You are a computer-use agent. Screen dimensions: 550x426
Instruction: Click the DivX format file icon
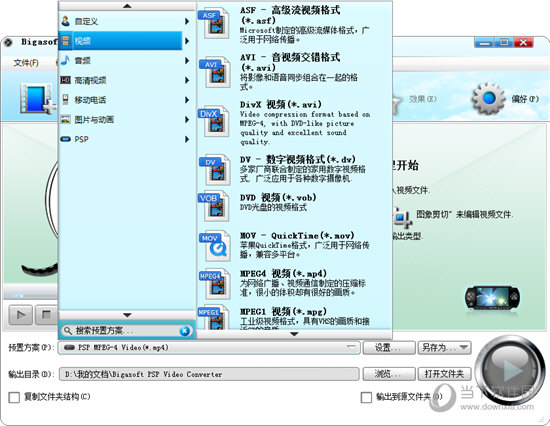point(214,121)
